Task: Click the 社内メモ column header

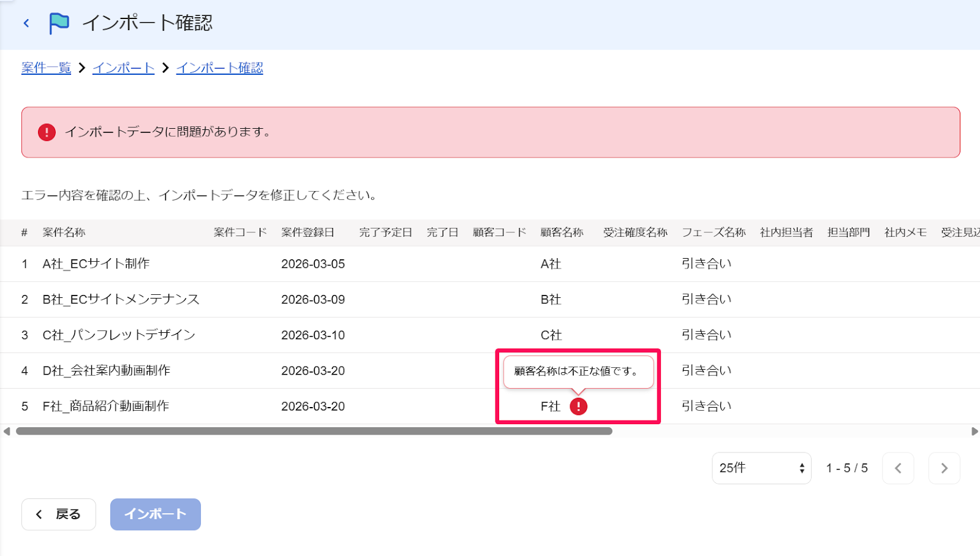Action: (x=906, y=232)
